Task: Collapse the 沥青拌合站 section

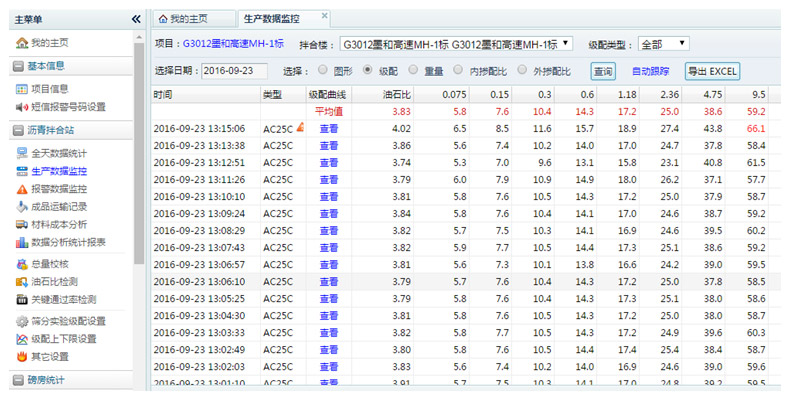Action: click(19, 131)
